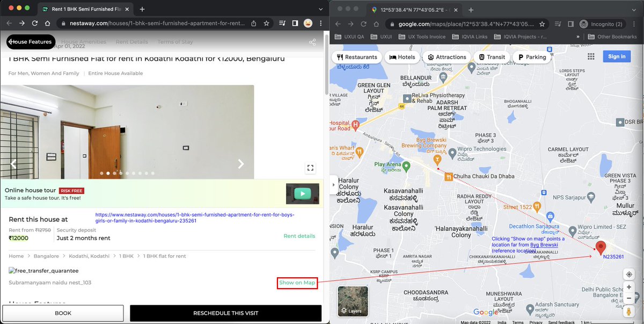Viewport: 644px width, 324px height.
Task: Open the Other Bookmarks folder
Action: point(612,37)
